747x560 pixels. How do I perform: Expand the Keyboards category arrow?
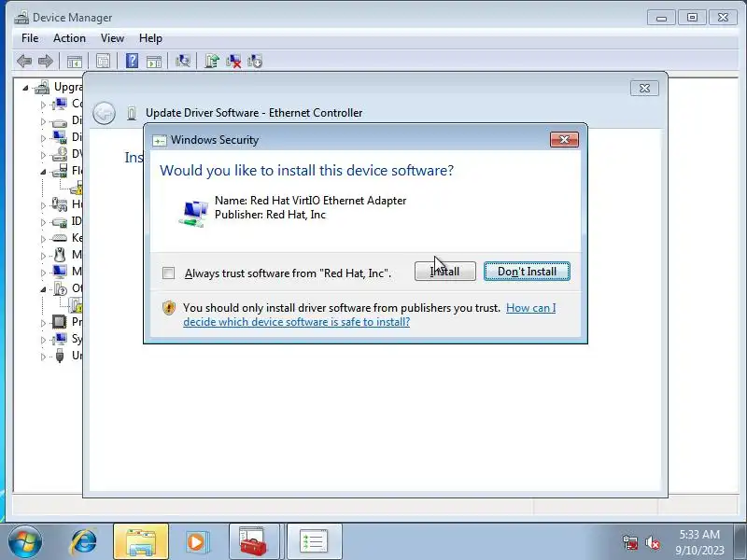(x=43, y=239)
